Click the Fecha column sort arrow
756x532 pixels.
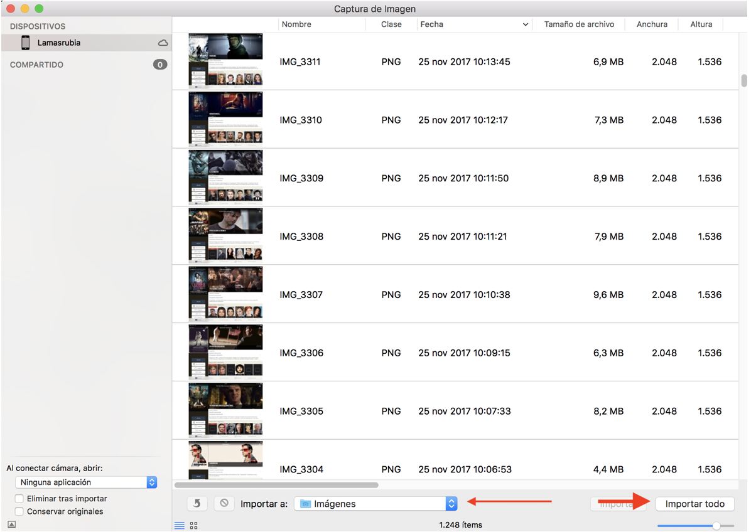point(526,24)
